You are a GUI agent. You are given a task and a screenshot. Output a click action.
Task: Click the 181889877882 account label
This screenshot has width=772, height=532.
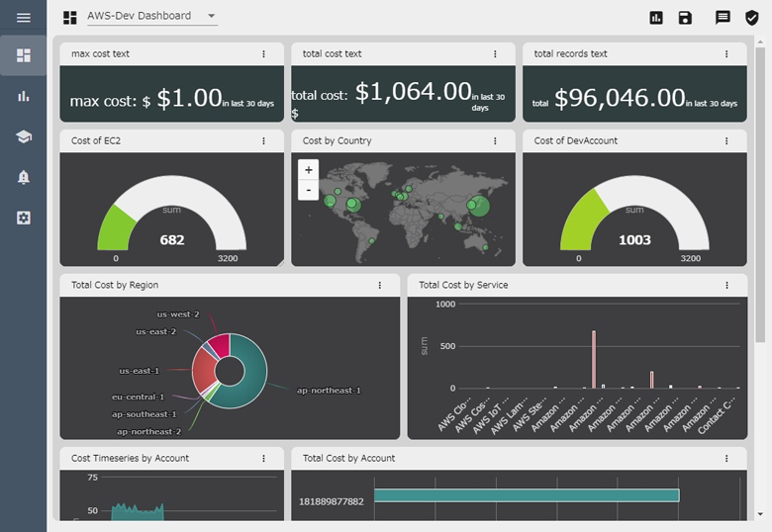(x=332, y=502)
